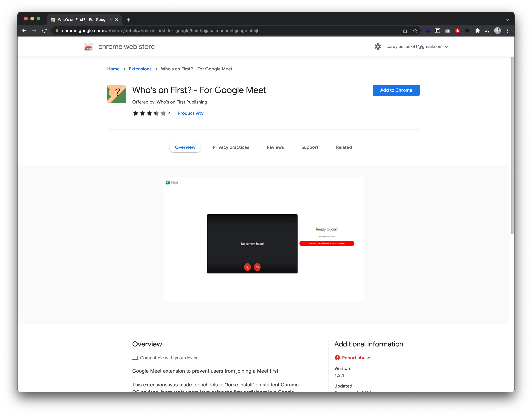Click the Who's on First browser tab
The image size is (532, 415).
pyautogui.click(x=84, y=20)
